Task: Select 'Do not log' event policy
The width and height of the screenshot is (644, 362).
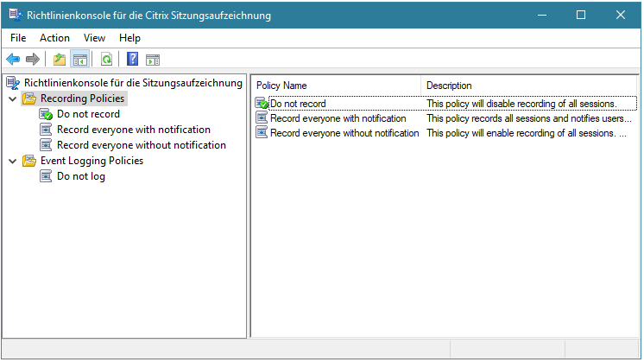Action: coord(81,176)
